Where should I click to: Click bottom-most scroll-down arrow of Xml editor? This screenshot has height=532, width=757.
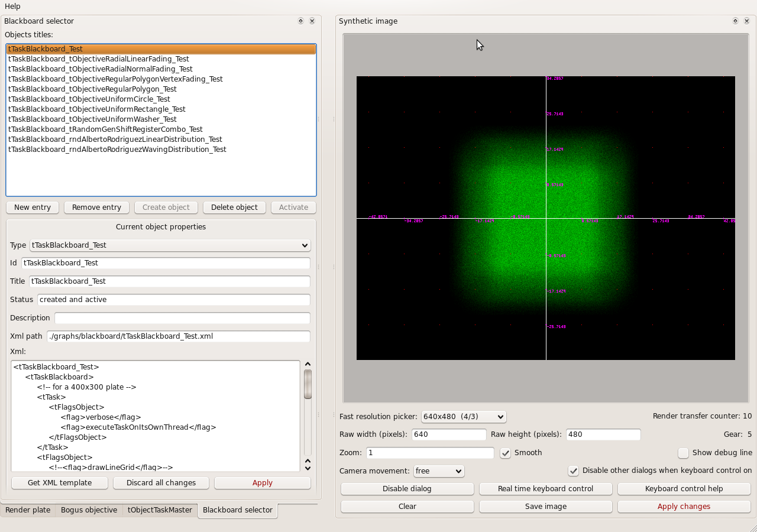point(308,468)
